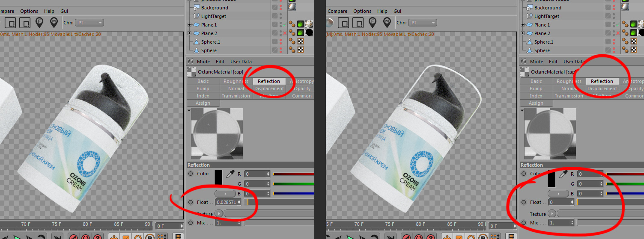This screenshot has width=644, height=239.
Task: Open Compare menu in right window
Action: (338, 11)
